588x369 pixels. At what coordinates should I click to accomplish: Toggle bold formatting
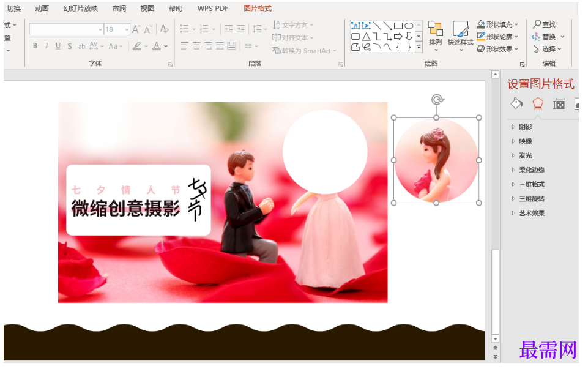pyautogui.click(x=35, y=46)
